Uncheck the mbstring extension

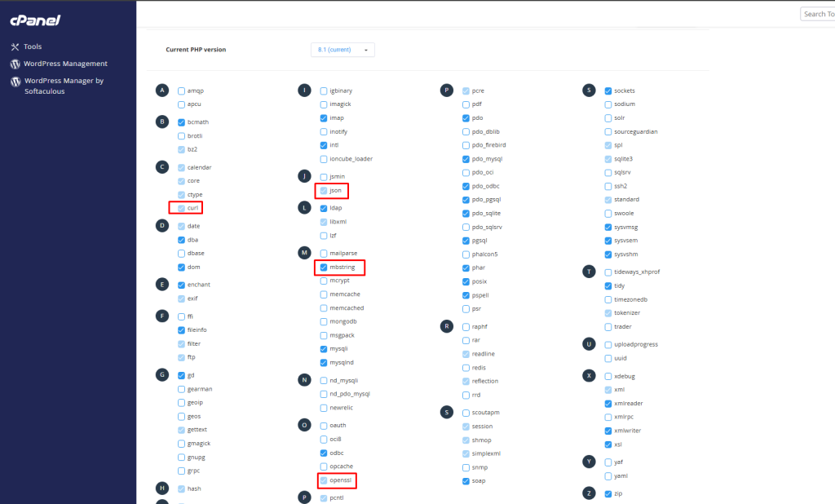[x=324, y=267]
